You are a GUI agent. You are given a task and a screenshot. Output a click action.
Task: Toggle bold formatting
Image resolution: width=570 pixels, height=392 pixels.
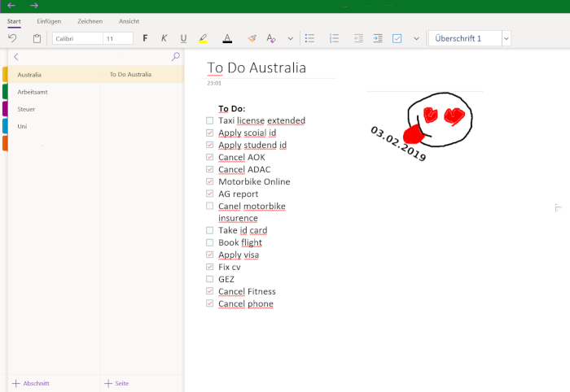(145, 38)
